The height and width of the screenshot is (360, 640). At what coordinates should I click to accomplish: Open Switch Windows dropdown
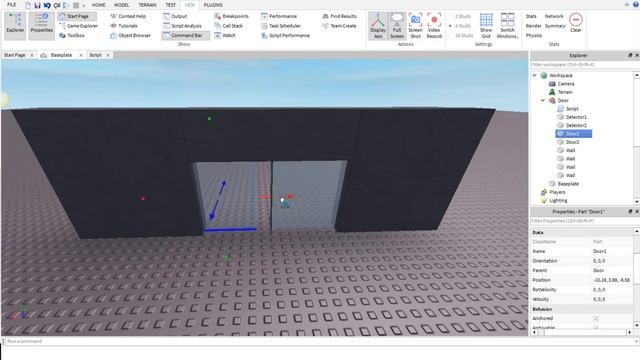click(507, 26)
